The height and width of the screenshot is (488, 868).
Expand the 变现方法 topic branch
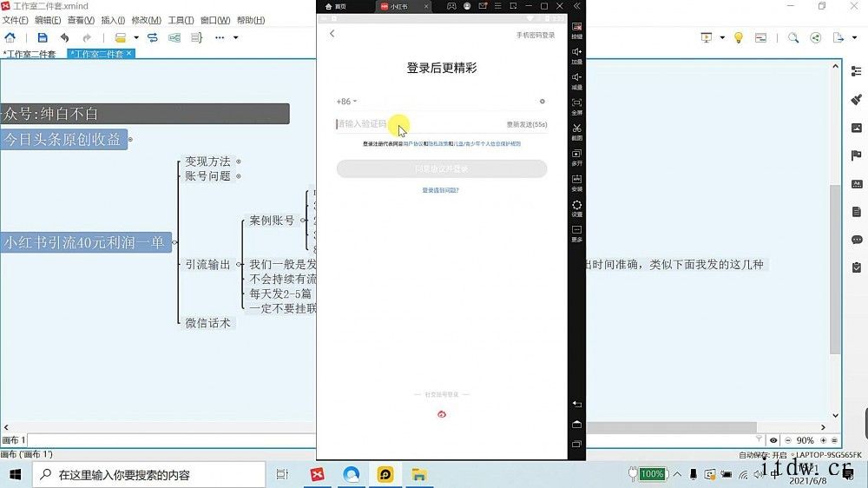coord(239,162)
